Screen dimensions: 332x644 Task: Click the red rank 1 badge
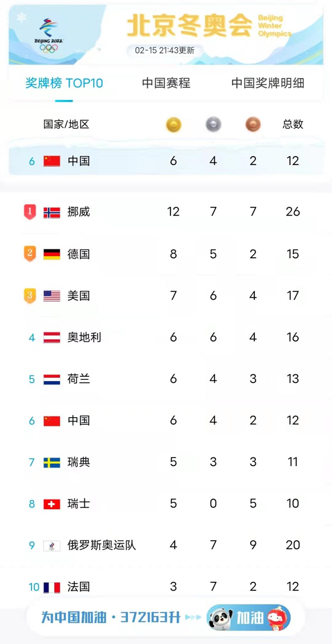pyautogui.click(x=30, y=212)
